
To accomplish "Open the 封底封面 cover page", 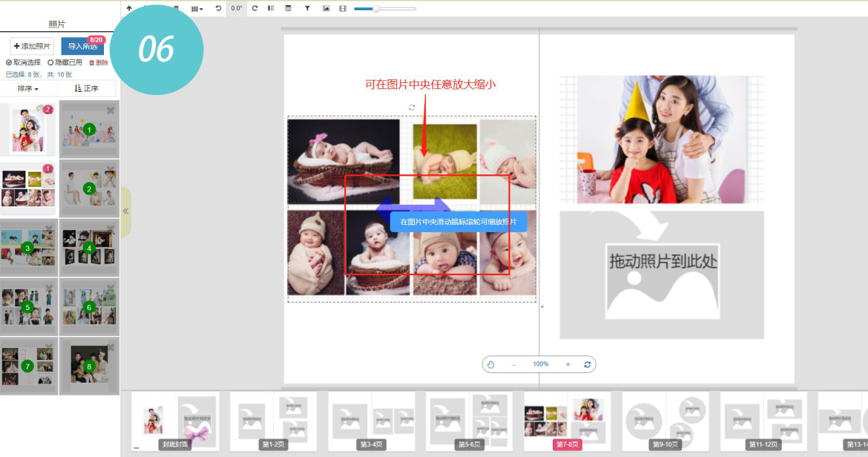I will click(x=175, y=420).
